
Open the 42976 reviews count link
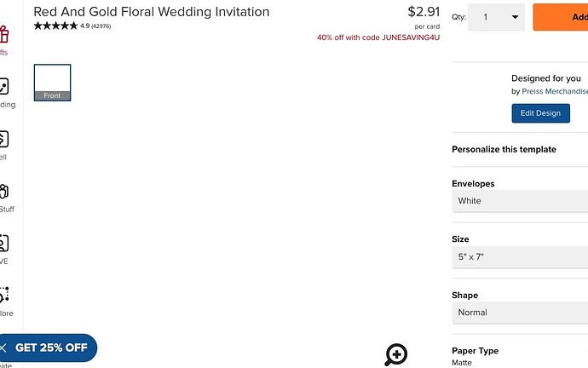[101, 26]
